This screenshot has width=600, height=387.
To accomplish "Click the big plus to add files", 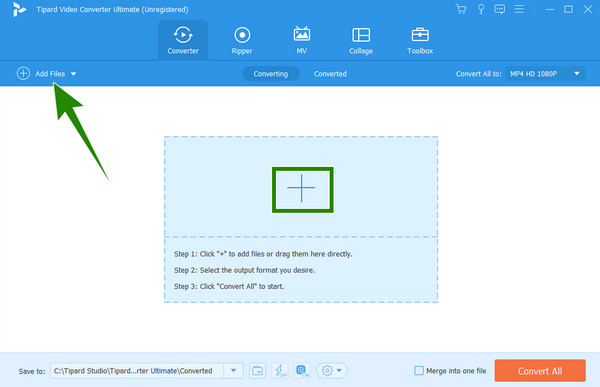I will [302, 188].
